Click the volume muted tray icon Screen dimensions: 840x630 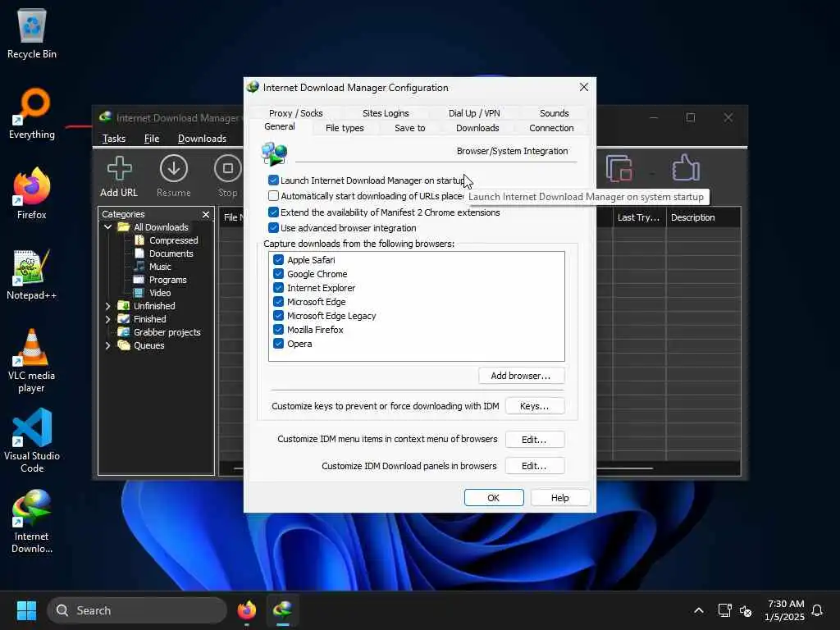pyautogui.click(x=745, y=610)
